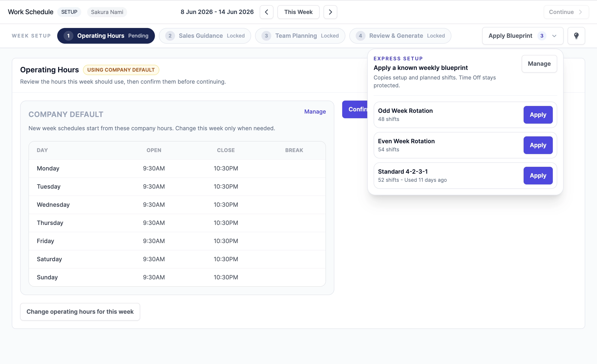The image size is (597, 364).
Task: Click Friday open time 9:30AM
Action: point(154,241)
